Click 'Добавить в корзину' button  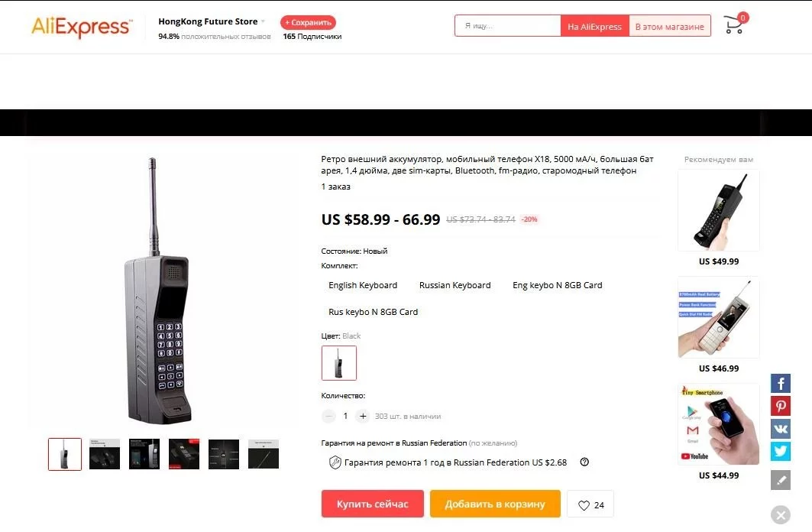tap(495, 504)
